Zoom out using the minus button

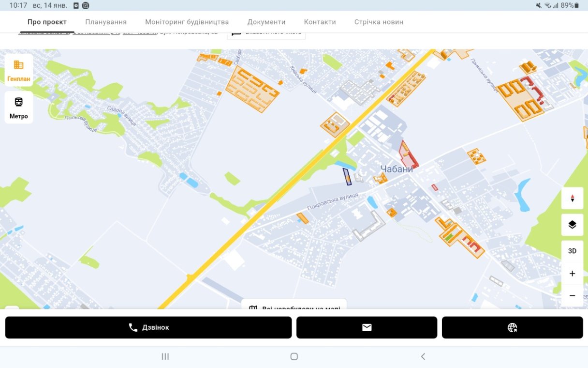click(x=572, y=296)
